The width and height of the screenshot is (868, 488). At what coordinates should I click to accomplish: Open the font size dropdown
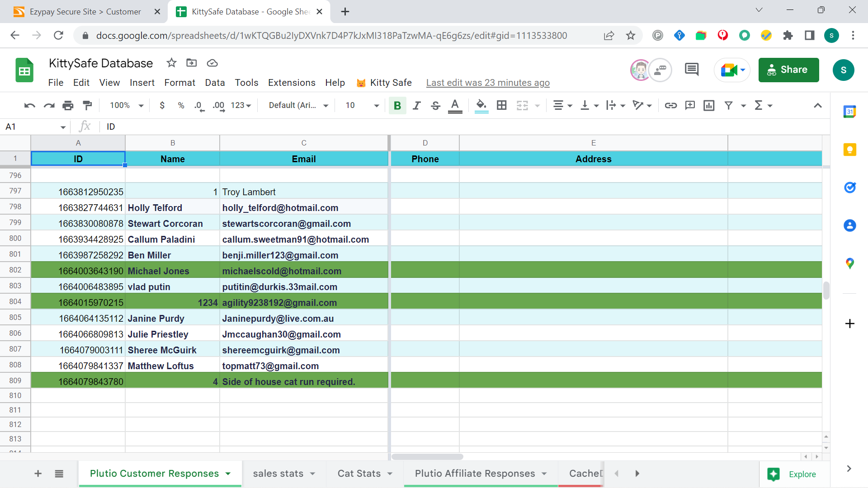click(x=362, y=105)
